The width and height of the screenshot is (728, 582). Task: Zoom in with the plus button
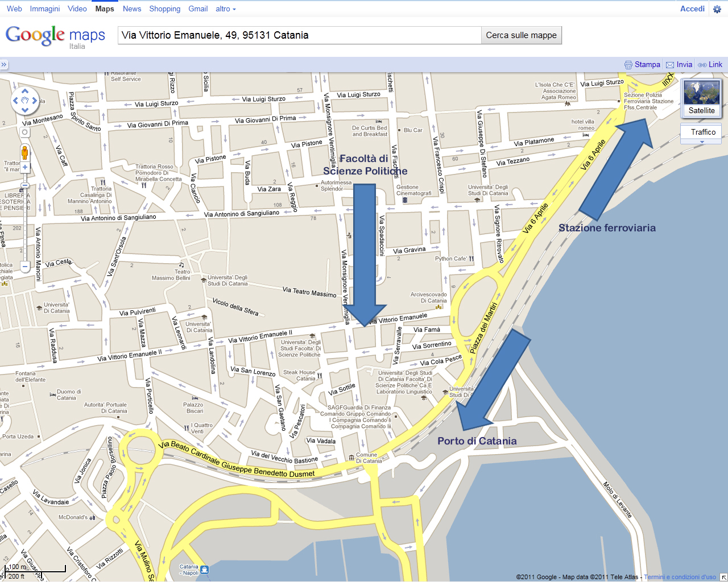pos(25,167)
